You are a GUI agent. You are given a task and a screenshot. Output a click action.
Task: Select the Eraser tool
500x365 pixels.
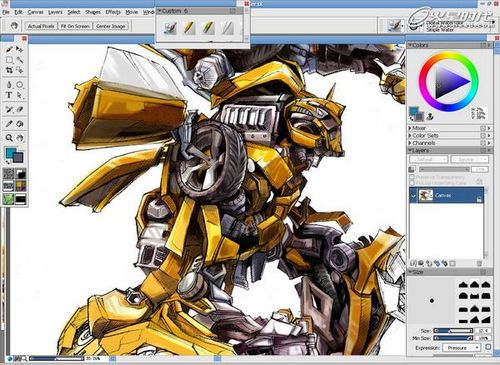click(20, 109)
